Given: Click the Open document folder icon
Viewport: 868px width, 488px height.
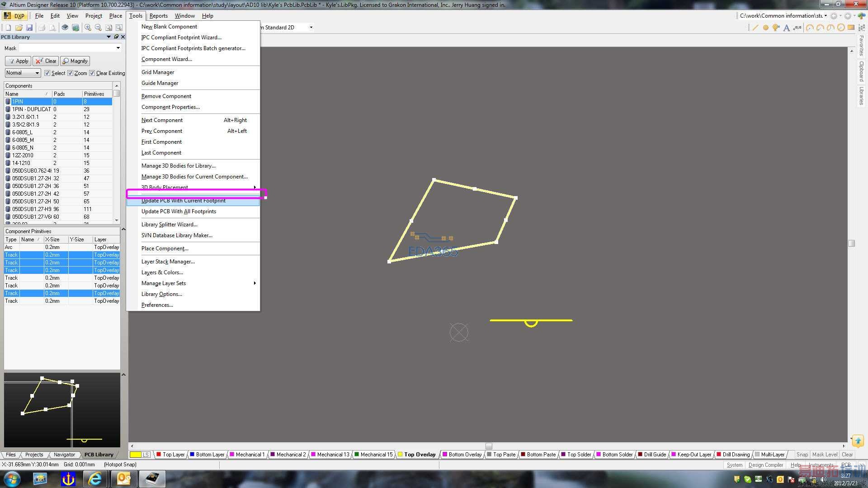Looking at the screenshot, I should [19, 28].
